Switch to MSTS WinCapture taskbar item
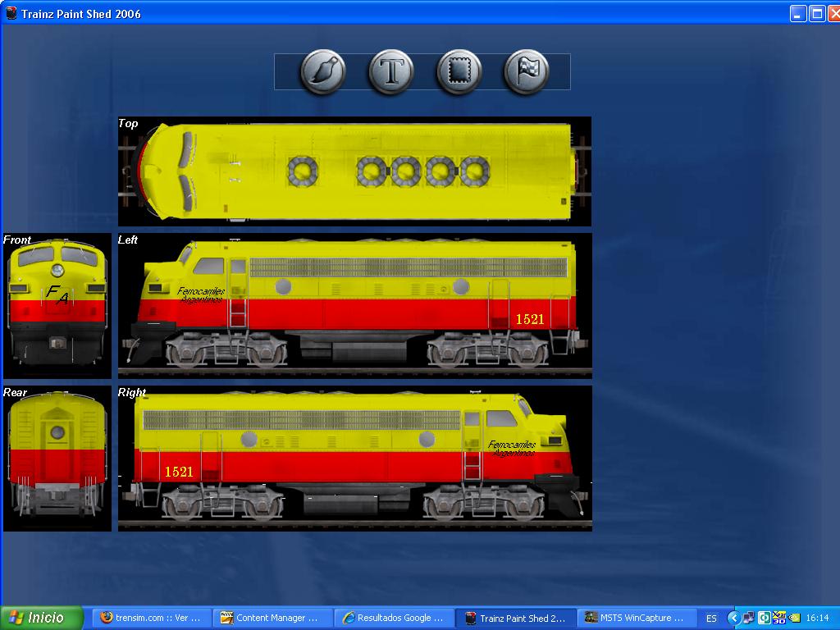The image size is (840, 630). [636, 618]
